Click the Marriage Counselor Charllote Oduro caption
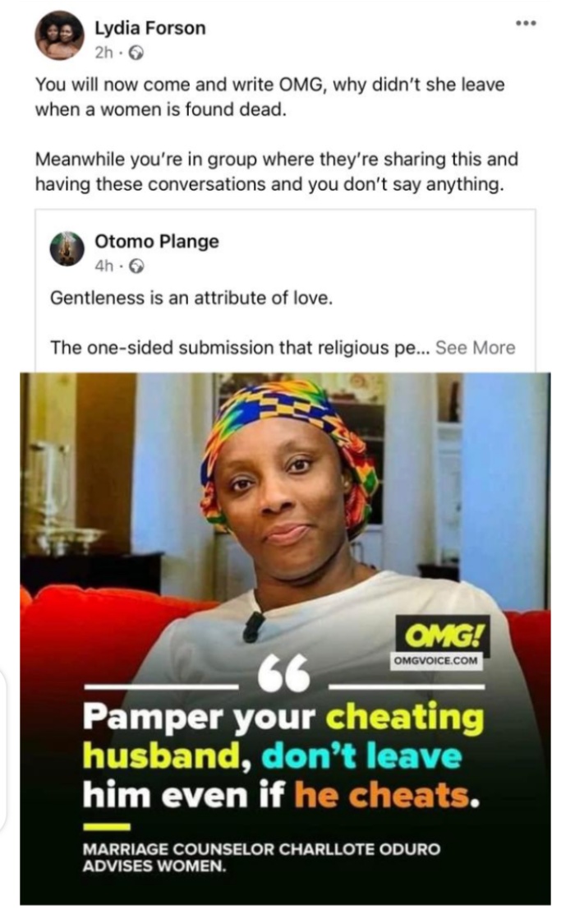 click(261, 857)
